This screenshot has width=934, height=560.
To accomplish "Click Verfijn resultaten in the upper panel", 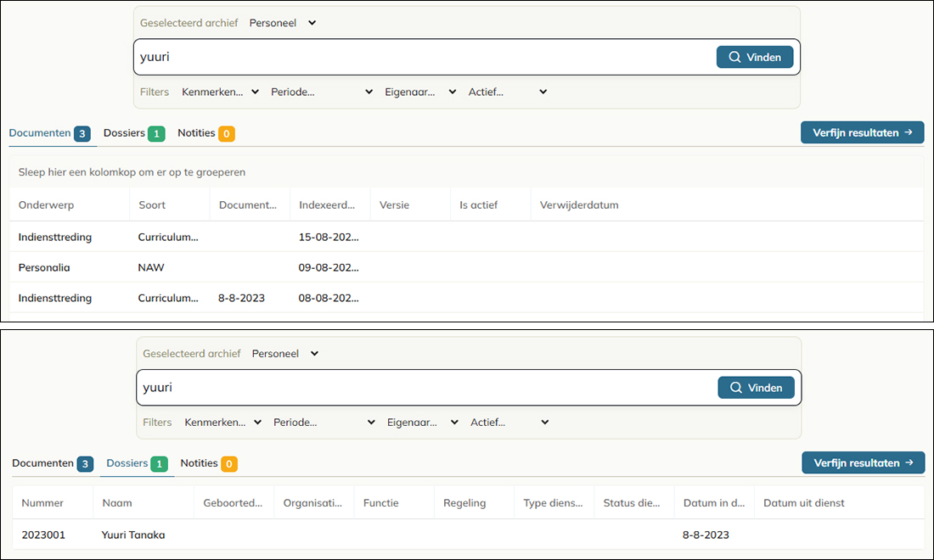I will 862,132.
